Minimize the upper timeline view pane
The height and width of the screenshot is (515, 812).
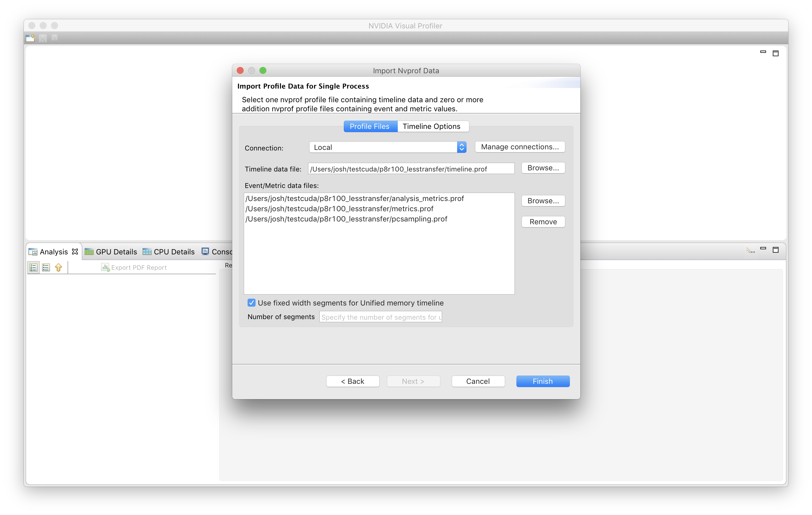pyautogui.click(x=763, y=52)
